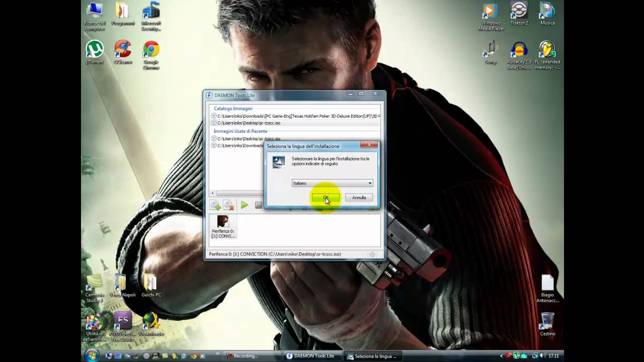The width and height of the screenshot is (644, 362).
Task: Select Texas Hold'em Poker image in catalog
Action: coord(295,116)
